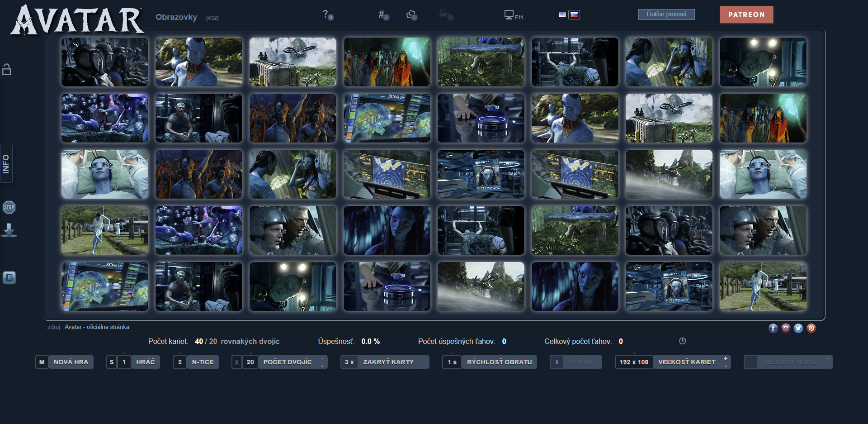The height and width of the screenshot is (424, 868).
Task: Click the S key box beside HRÁČ
Action: 112,362
